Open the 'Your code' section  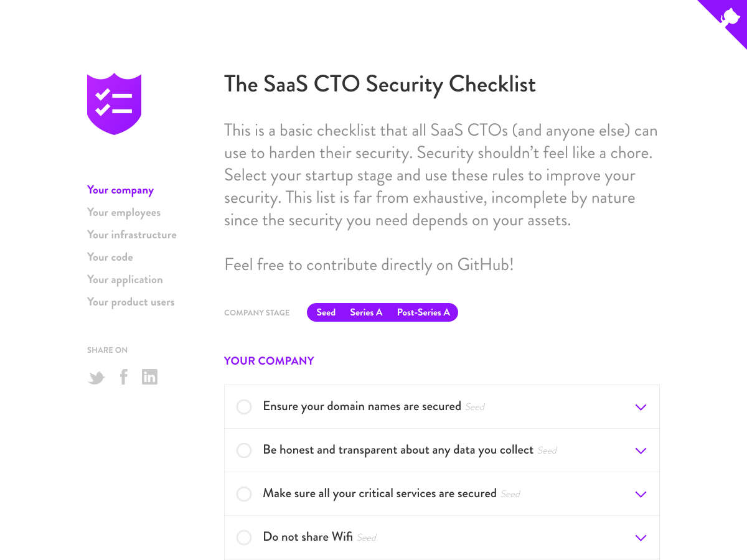(x=110, y=257)
